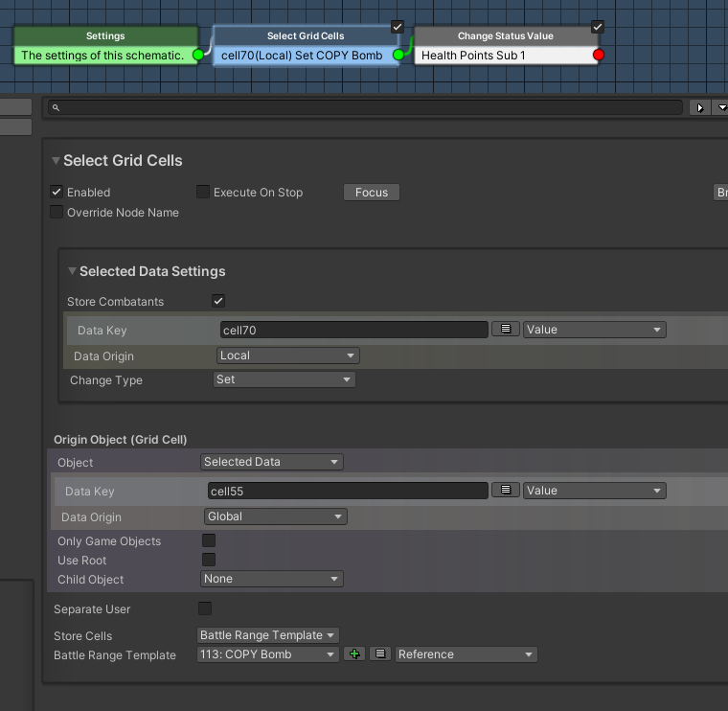Screen dimensions: 728x711
Task: Open Child Object dropdown showing None
Action: click(272, 579)
